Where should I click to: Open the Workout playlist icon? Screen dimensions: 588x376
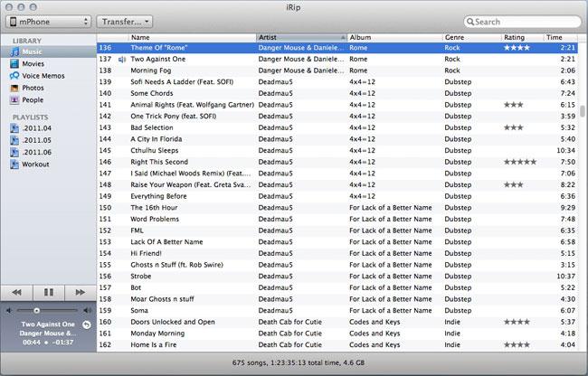point(15,164)
